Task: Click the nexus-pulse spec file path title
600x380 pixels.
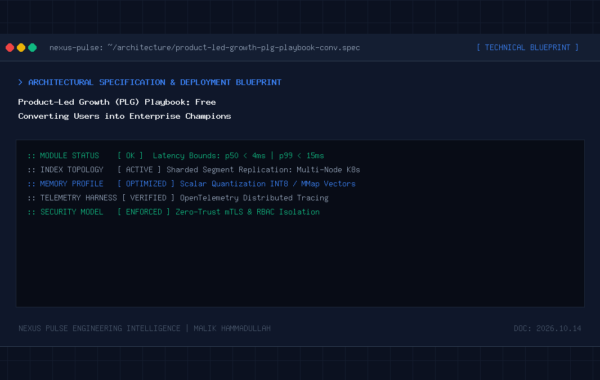Action: 205,47
